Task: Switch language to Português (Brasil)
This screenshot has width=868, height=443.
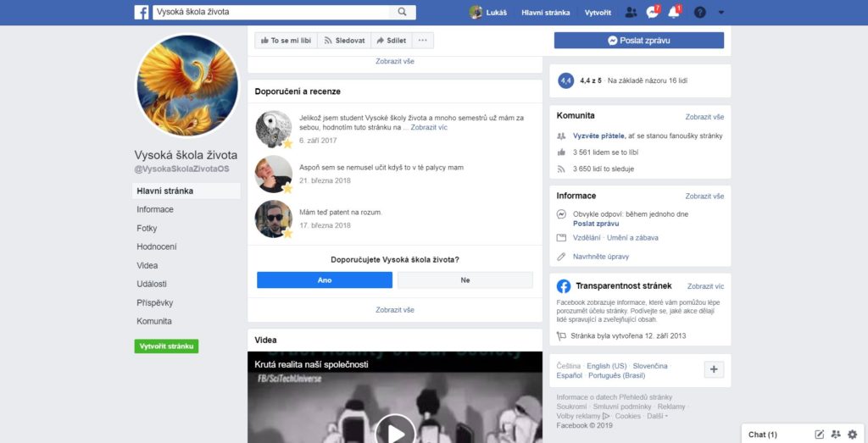Action: (616, 375)
